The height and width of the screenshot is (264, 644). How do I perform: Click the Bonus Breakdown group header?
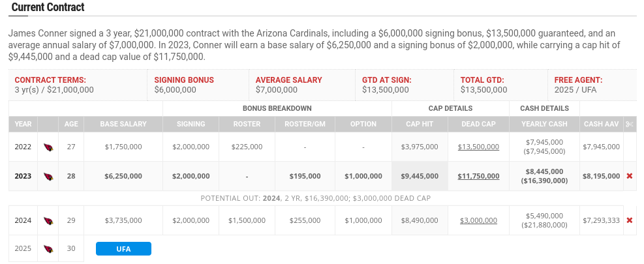point(277,108)
